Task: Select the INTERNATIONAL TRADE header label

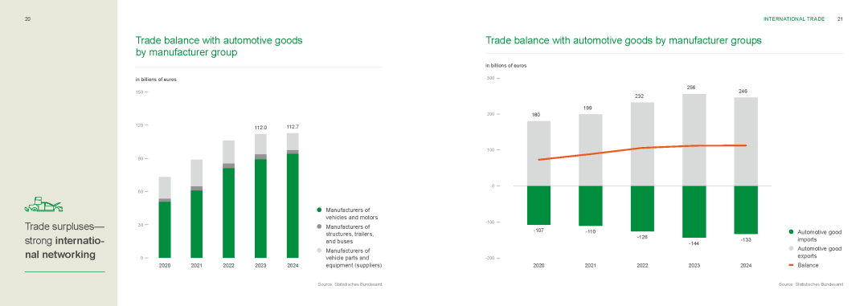Action: click(794, 18)
